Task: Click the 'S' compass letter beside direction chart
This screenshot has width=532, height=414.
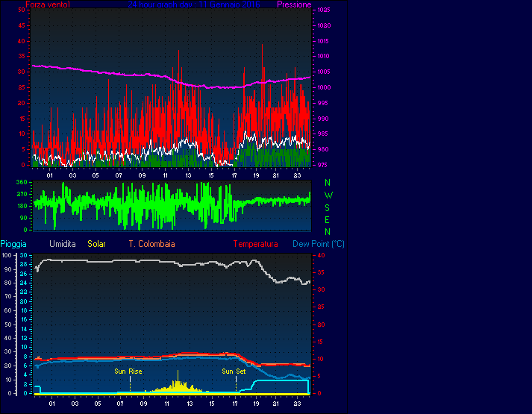Action: [x=327, y=208]
